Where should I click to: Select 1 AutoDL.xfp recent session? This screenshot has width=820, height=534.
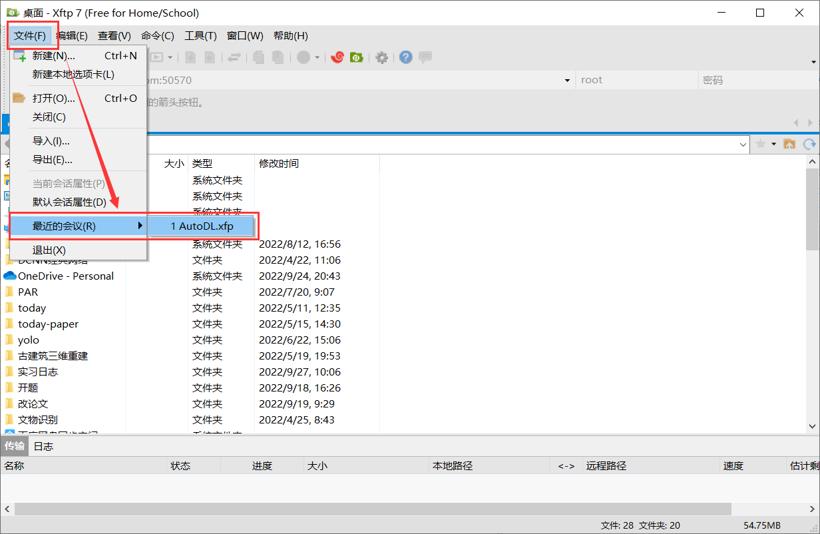point(201,226)
